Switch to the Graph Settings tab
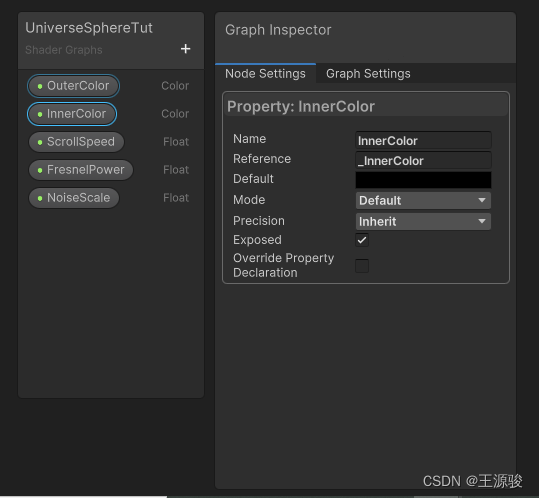This screenshot has height=498, width=539. [368, 74]
